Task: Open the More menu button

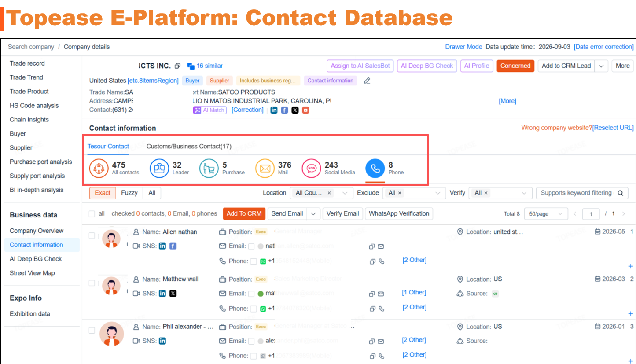Action: click(622, 66)
